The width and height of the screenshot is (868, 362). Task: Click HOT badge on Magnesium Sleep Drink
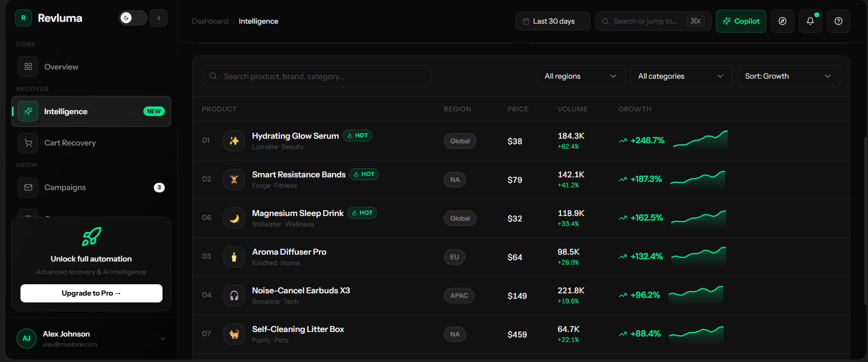coord(362,213)
